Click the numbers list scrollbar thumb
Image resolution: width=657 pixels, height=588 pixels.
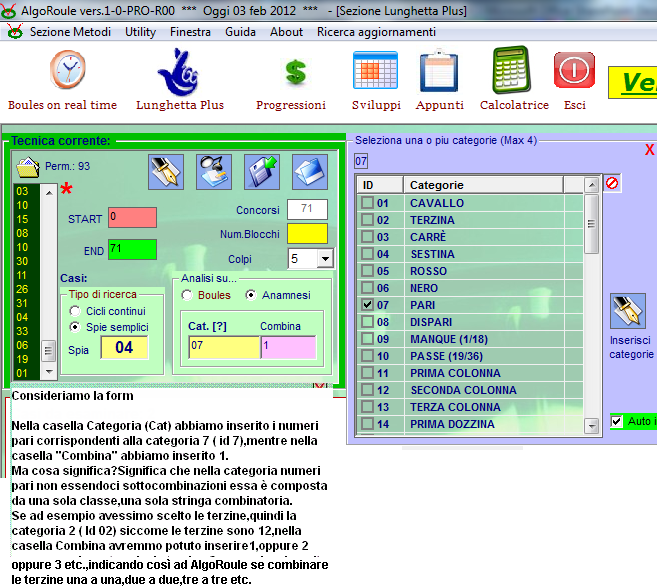pyautogui.click(x=49, y=350)
